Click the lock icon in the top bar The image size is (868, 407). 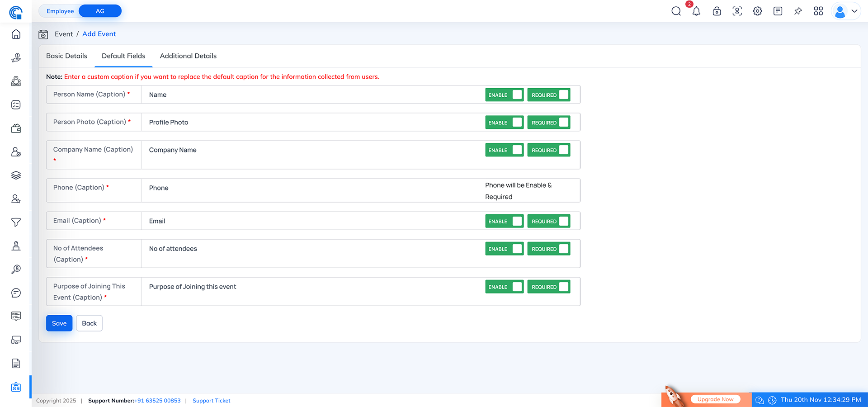717,11
